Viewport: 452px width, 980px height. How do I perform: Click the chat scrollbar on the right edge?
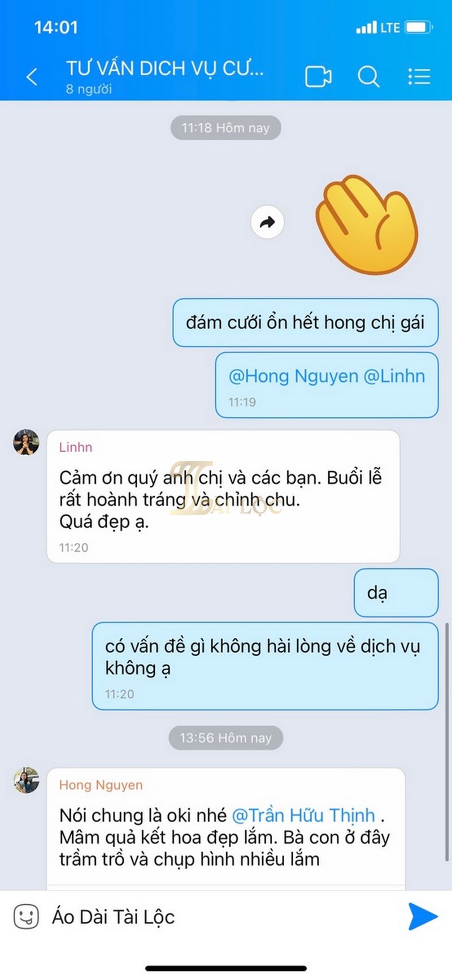tap(447, 741)
